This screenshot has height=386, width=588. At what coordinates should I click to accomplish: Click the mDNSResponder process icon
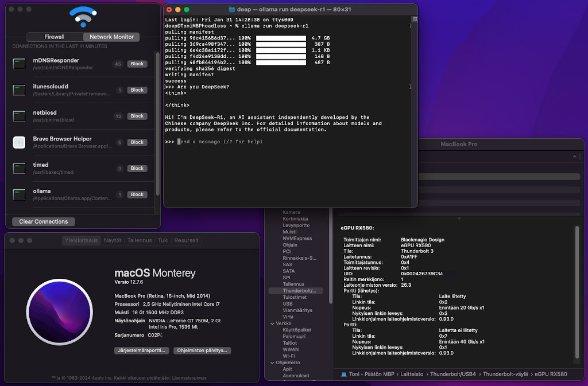(20, 64)
